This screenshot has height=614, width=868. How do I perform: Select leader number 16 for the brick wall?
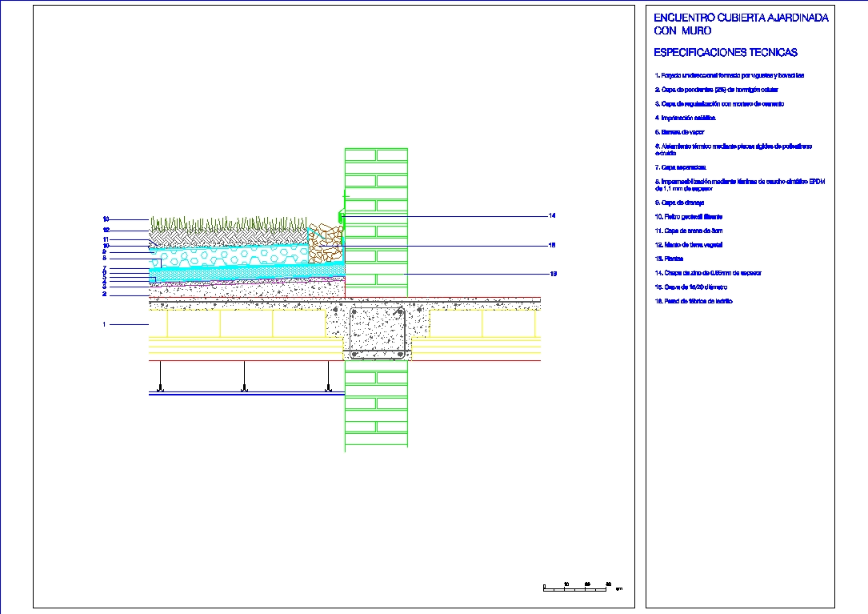click(x=553, y=272)
